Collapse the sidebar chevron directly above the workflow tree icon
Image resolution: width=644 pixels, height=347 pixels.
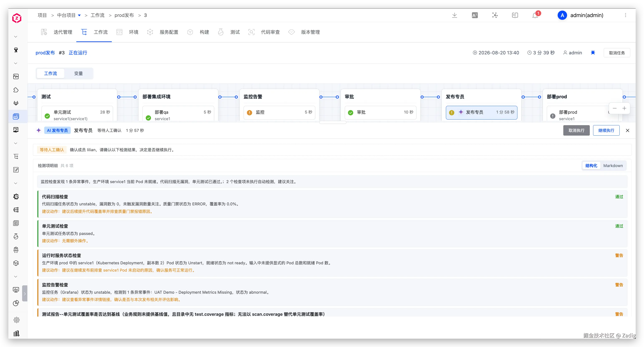click(16, 143)
